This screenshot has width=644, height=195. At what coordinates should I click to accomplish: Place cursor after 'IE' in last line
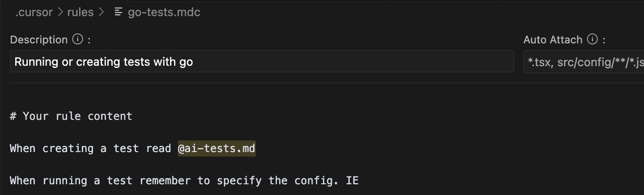pyautogui.click(x=359, y=181)
